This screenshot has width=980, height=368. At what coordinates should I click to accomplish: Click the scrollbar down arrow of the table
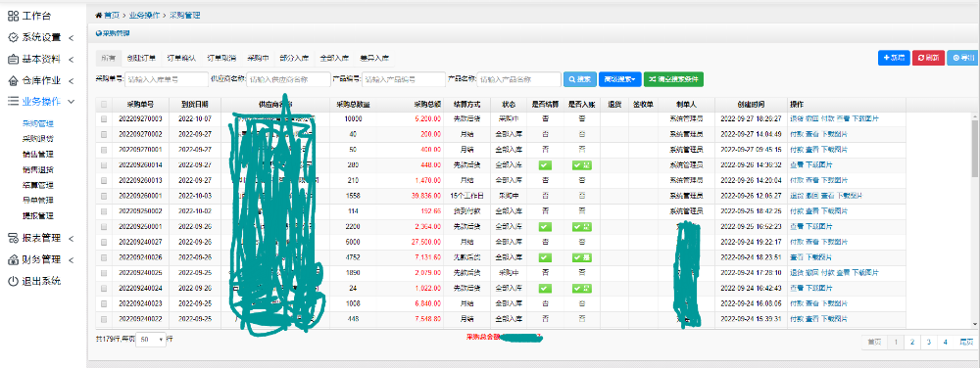[974, 323]
